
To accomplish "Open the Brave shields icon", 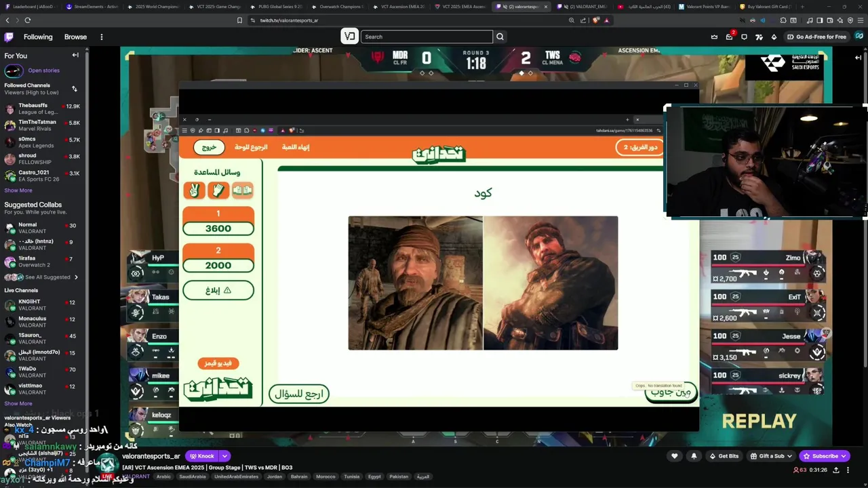I will point(596,20).
